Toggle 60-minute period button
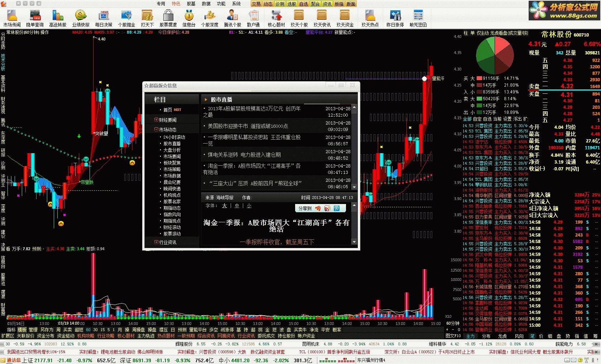601x364 pixels. [x=88, y=330]
